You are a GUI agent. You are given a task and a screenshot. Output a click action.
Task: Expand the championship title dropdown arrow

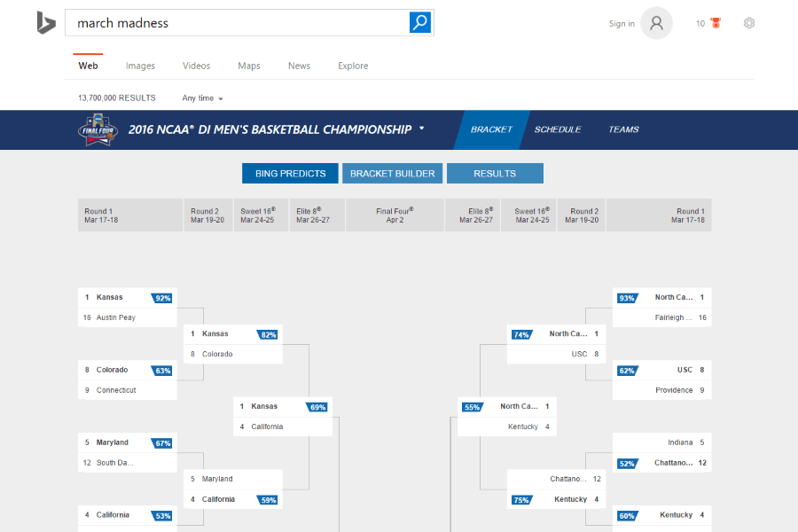pyautogui.click(x=421, y=129)
